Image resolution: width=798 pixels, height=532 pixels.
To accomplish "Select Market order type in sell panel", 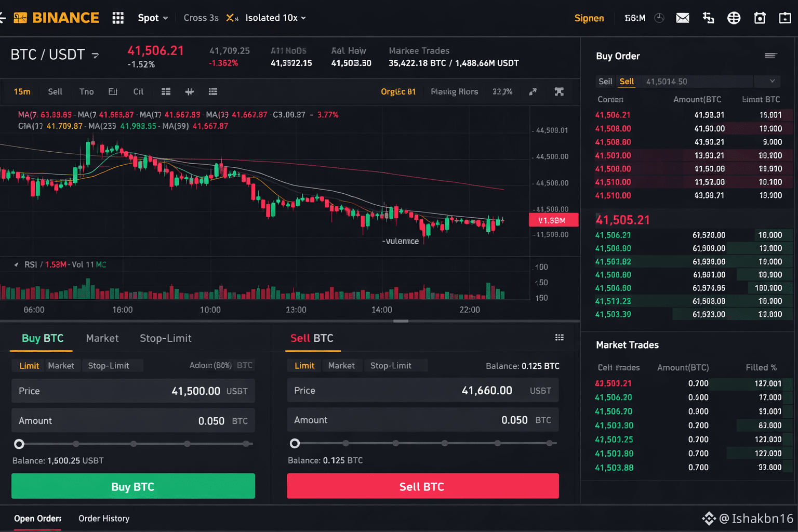I will tap(341, 366).
